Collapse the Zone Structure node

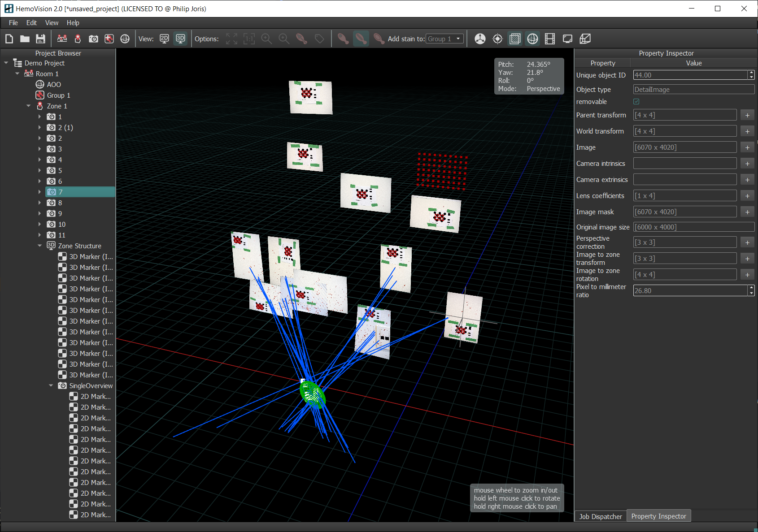tap(39, 246)
